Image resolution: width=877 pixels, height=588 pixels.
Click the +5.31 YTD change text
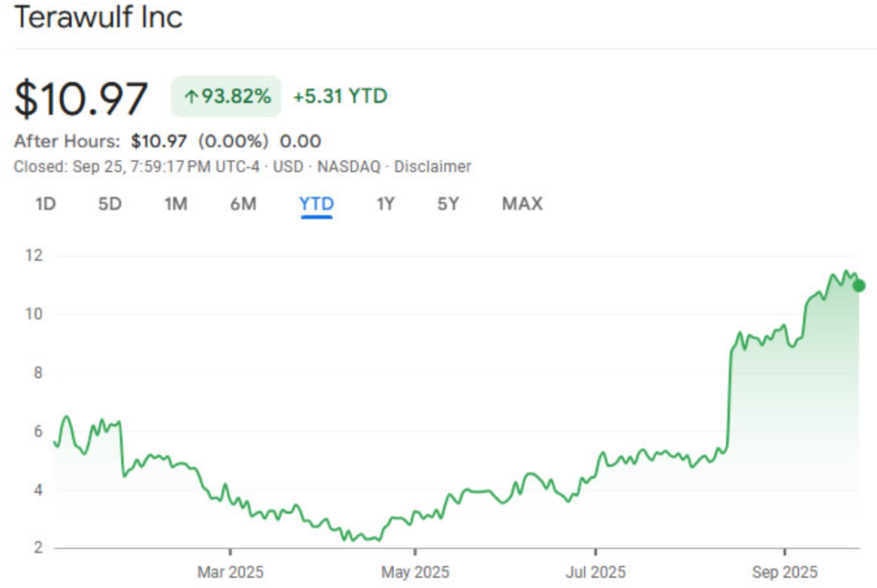click(x=340, y=97)
